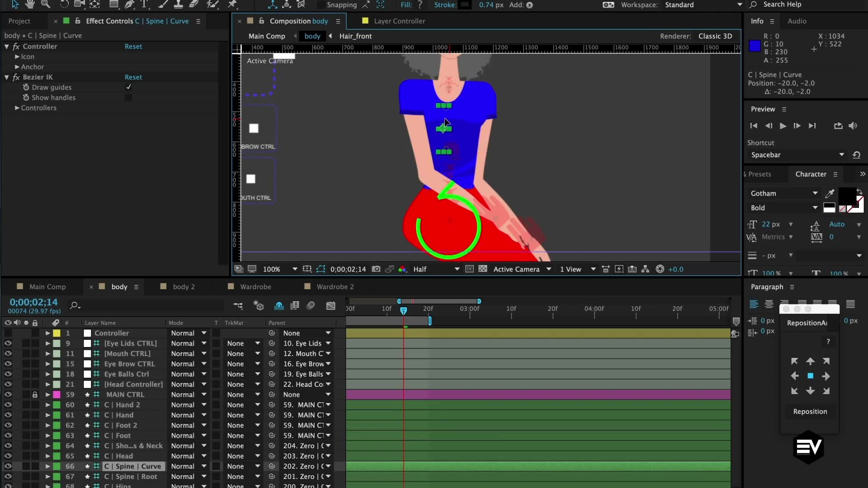
Task: Take a snapshot with camera icon
Action: click(376, 269)
